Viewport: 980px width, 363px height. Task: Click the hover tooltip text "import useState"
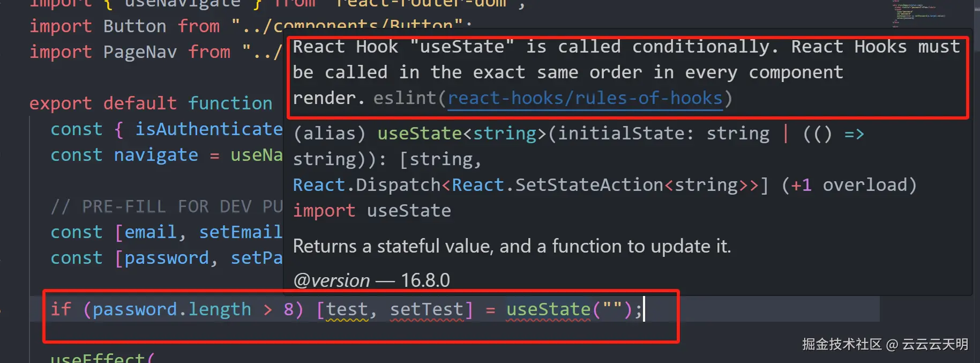[x=372, y=211]
